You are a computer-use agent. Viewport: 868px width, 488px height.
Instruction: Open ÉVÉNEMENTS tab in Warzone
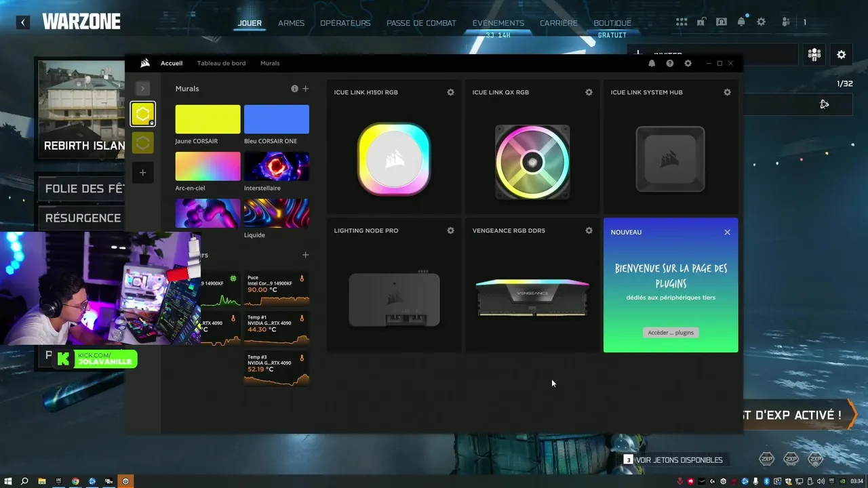[498, 23]
